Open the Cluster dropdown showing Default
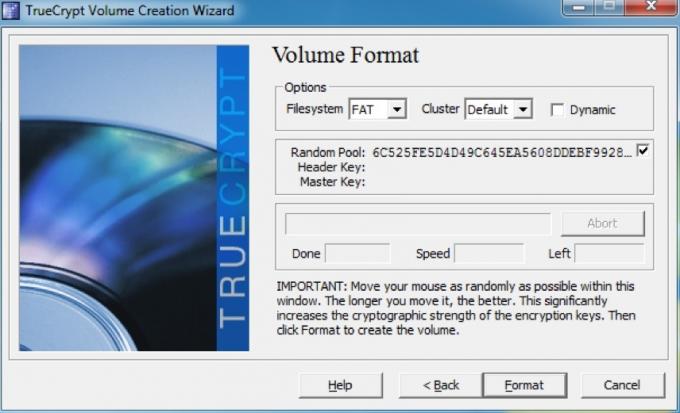The width and height of the screenshot is (680, 413). pyautogui.click(x=498, y=109)
